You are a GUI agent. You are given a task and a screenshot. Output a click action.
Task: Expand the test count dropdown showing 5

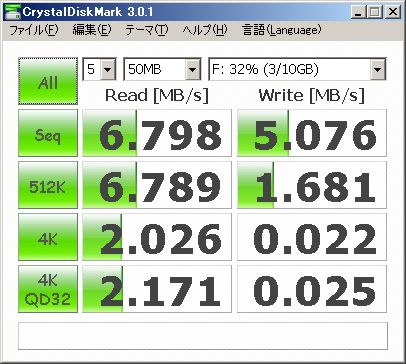[107, 69]
